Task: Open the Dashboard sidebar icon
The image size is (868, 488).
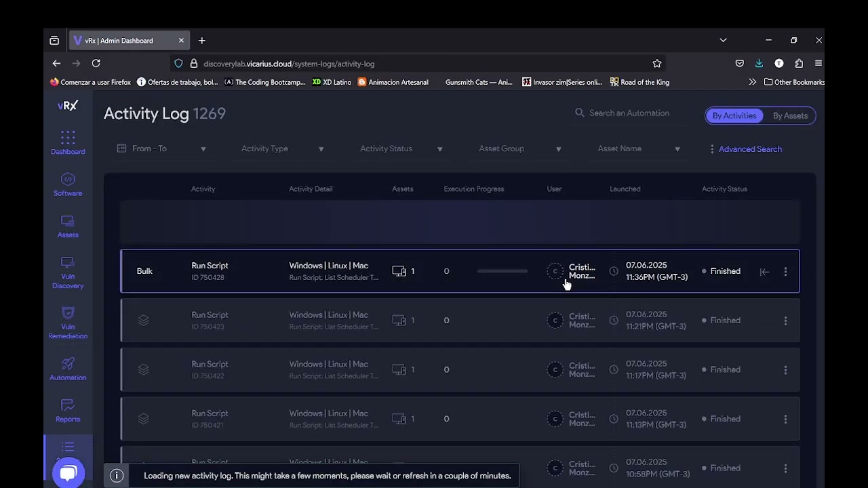Action: [68, 142]
